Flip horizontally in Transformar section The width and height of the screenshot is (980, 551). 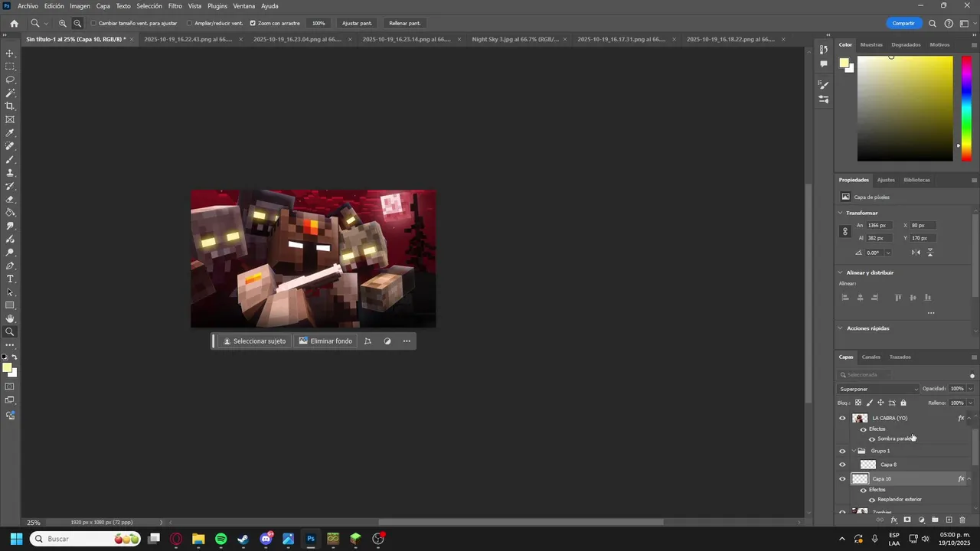tap(916, 253)
